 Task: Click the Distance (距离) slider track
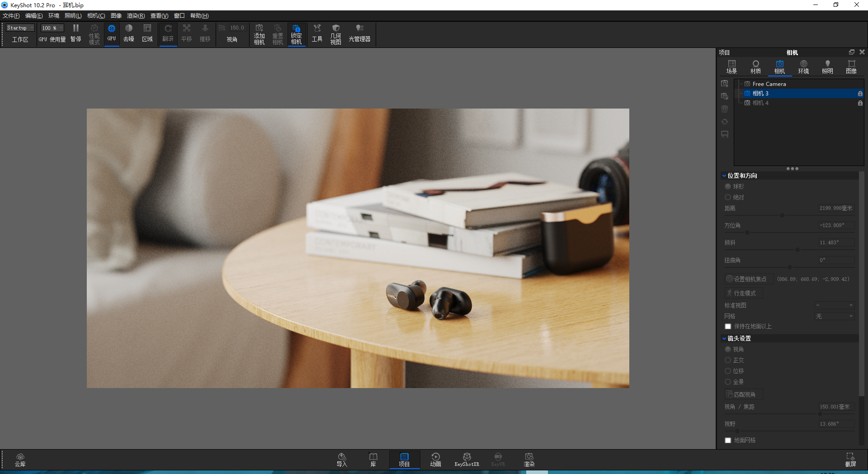point(789,215)
